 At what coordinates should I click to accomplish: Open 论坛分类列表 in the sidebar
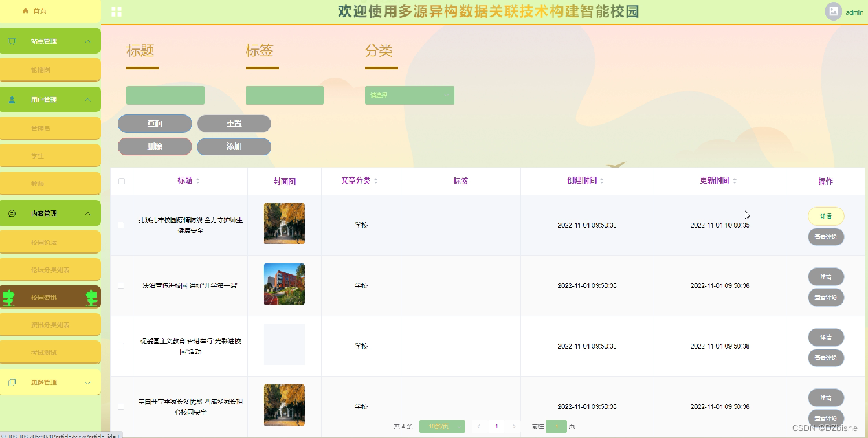click(x=50, y=270)
